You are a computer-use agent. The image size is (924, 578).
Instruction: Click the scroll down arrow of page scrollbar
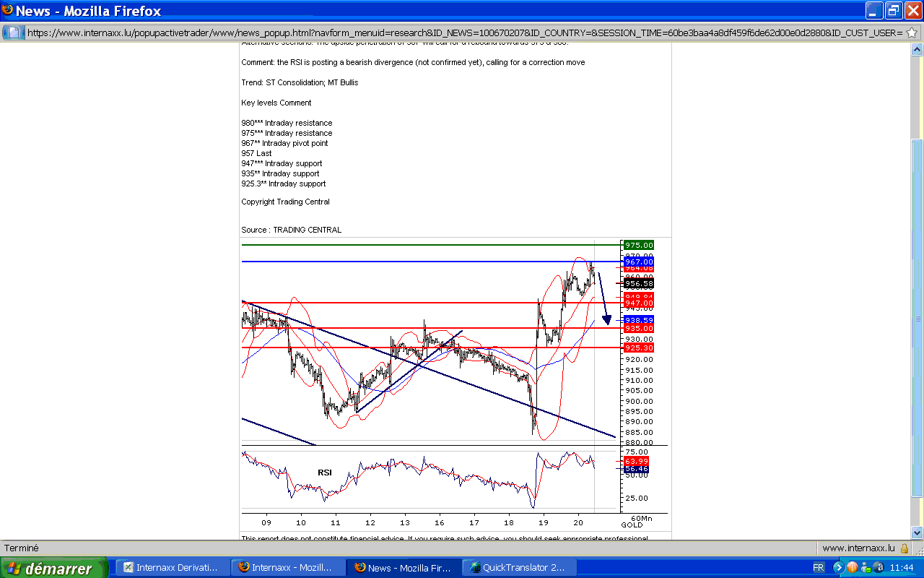tap(918, 532)
